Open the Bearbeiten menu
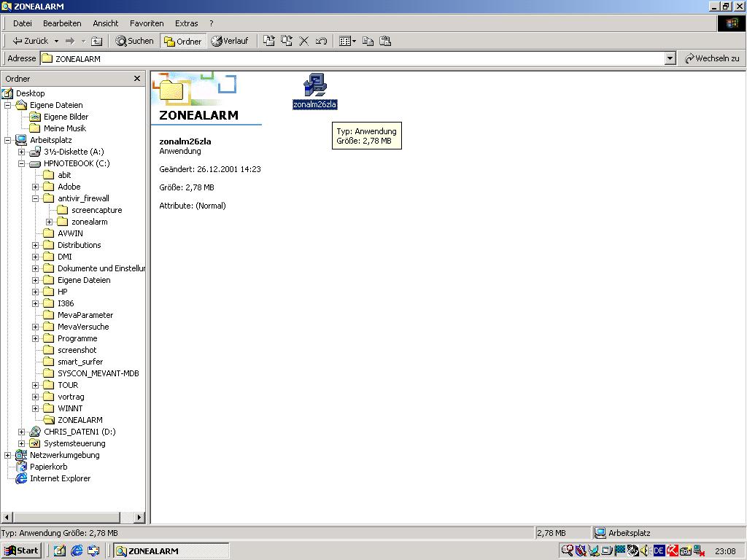 tap(62, 23)
